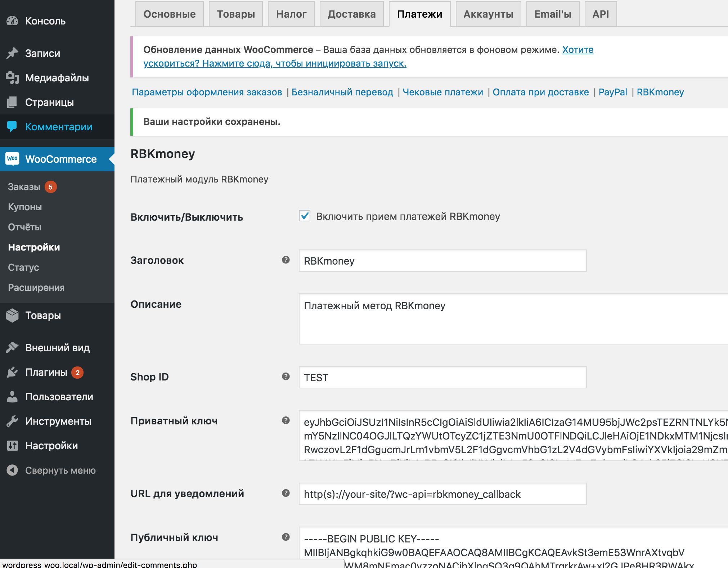Open the Аккаунты tab

click(x=489, y=14)
